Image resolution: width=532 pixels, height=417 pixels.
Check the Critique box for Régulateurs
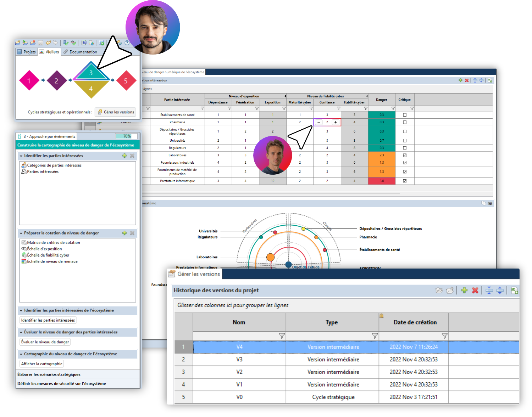coord(405,148)
